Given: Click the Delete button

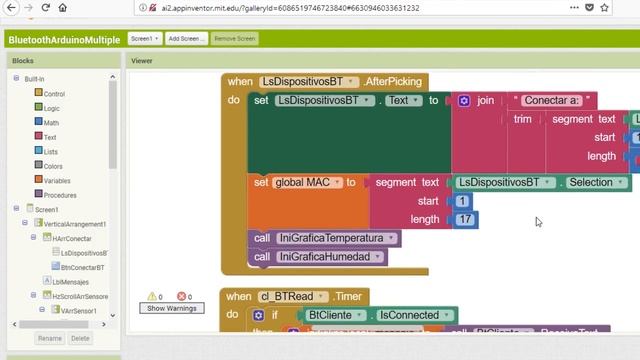Looking at the screenshot, I should point(80,338).
